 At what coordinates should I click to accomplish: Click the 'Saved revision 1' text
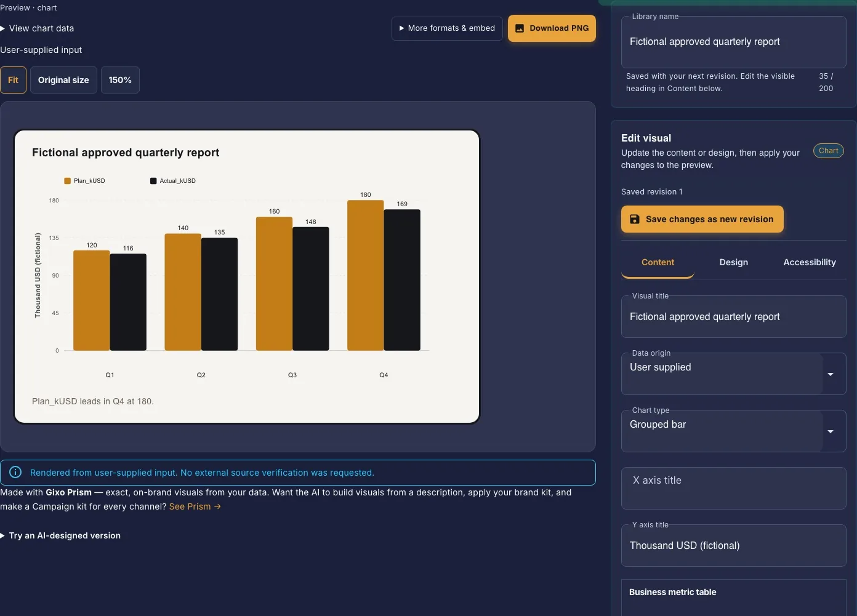pos(651,192)
